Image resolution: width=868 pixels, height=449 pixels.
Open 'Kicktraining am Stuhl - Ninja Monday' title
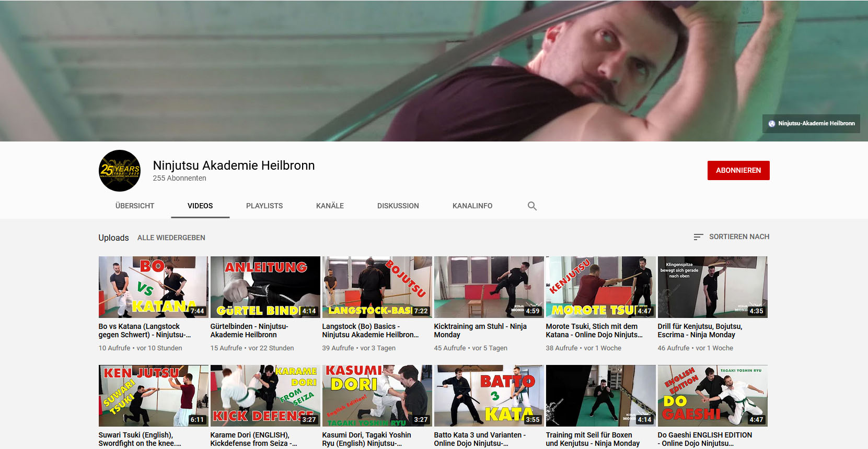pyautogui.click(x=480, y=330)
